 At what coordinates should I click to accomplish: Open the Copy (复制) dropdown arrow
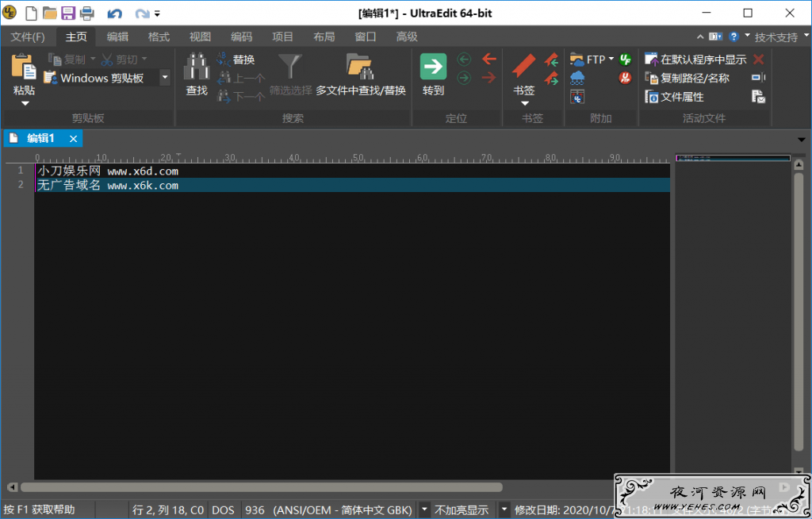(x=93, y=59)
